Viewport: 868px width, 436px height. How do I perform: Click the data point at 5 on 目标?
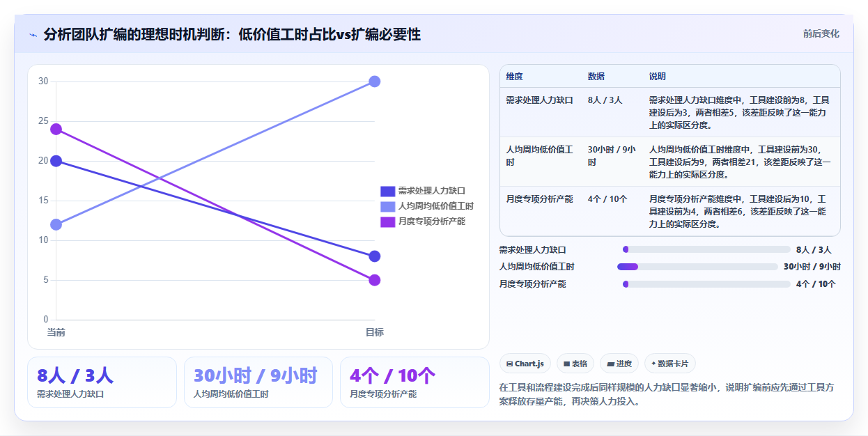(374, 280)
